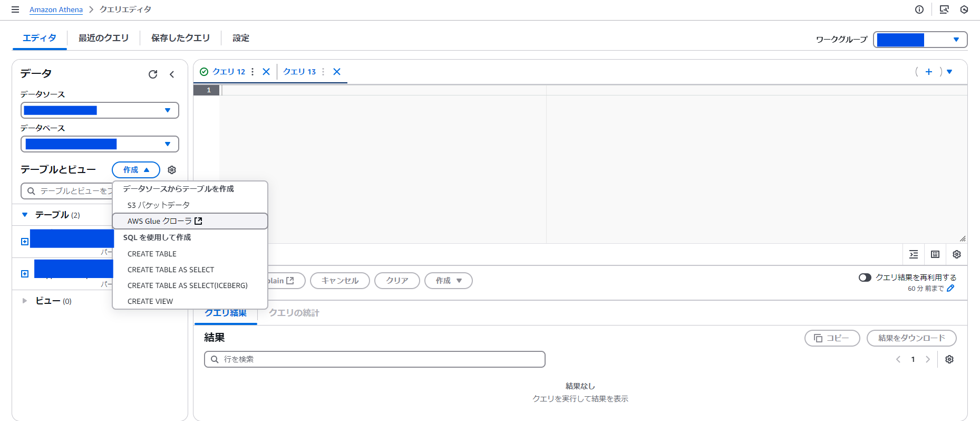
Task: Click the Amazon Athena breadcrumb link
Action: [x=56, y=9]
